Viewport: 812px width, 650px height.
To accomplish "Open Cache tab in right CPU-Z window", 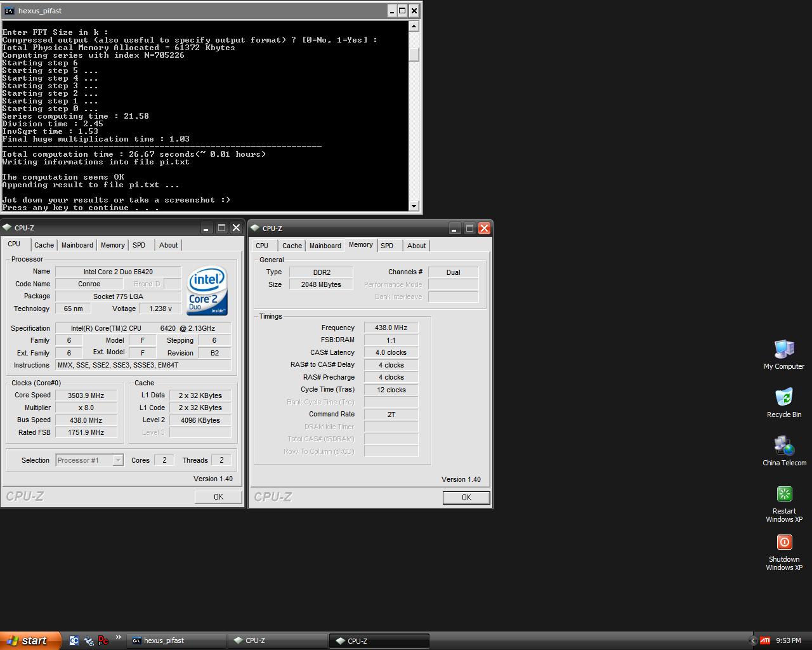I will pos(292,246).
